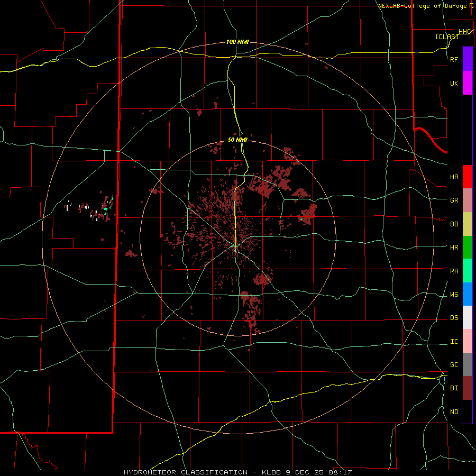Select the pink GR legend swatch
This screenshot has width=476, height=476.
click(x=467, y=200)
